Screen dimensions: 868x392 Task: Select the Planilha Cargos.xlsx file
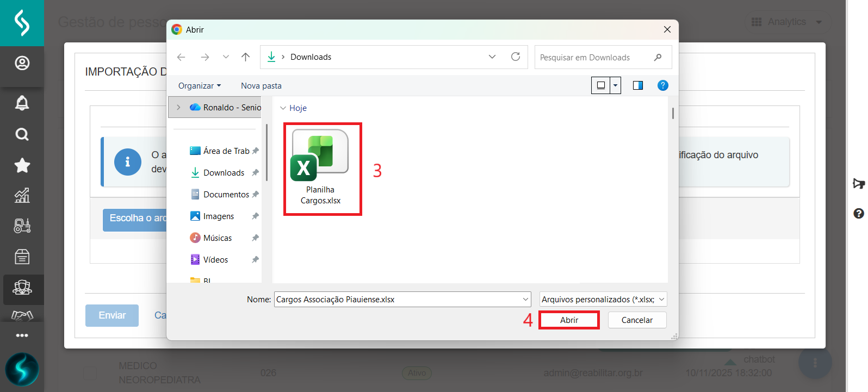(x=320, y=169)
